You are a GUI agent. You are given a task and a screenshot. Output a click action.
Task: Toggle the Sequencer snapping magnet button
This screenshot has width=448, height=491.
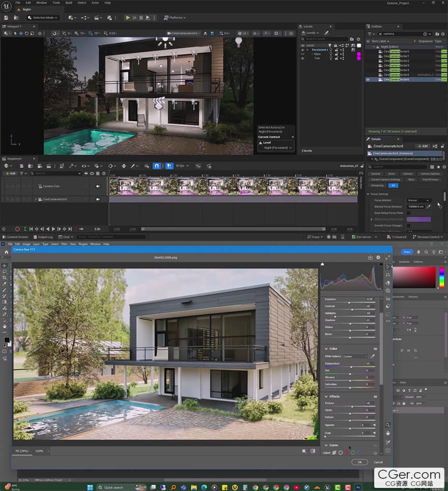157,166
